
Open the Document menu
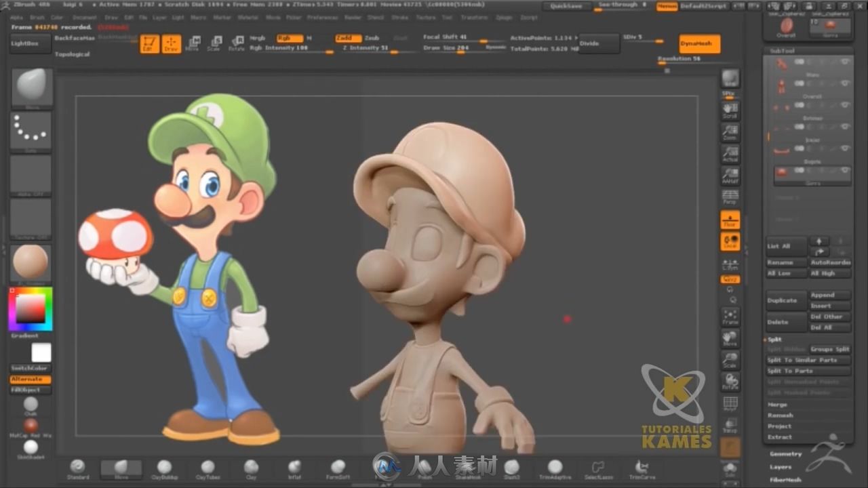click(x=85, y=17)
